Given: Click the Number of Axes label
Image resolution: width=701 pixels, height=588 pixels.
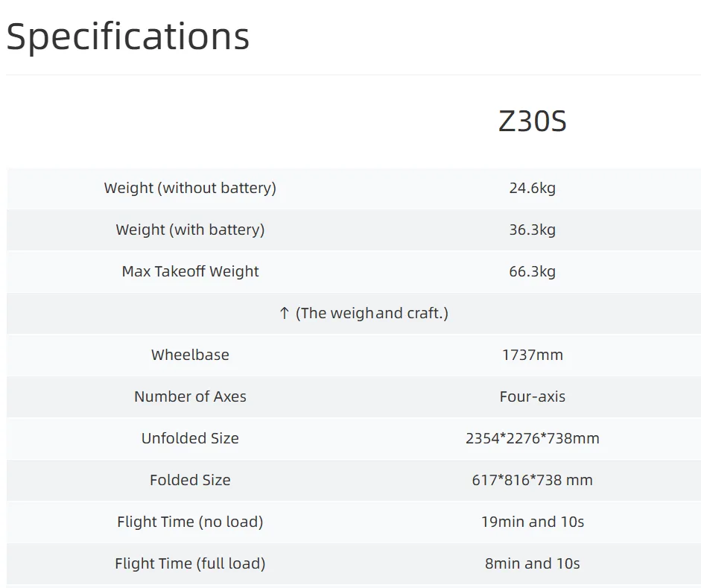Looking at the screenshot, I should tap(190, 396).
